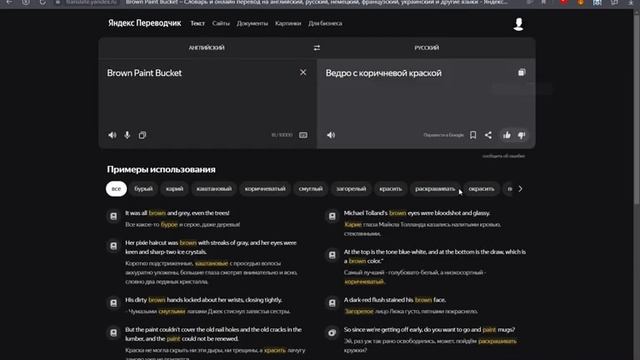Open source icon for 'Her pixie haircut' example

coord(113,246)
